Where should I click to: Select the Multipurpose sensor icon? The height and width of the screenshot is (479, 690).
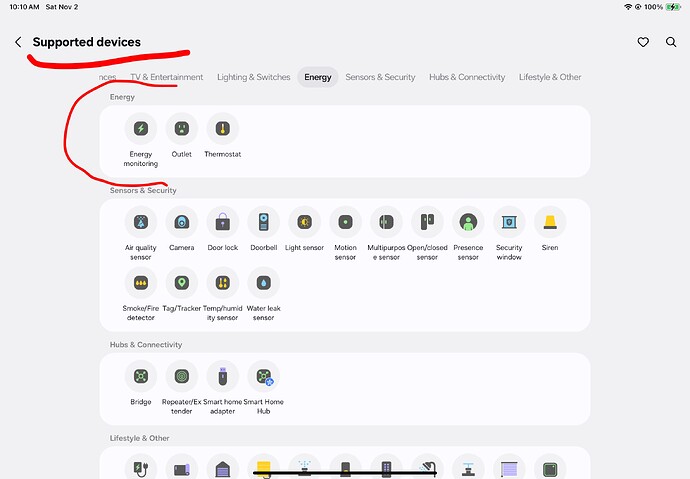(386, 222)
